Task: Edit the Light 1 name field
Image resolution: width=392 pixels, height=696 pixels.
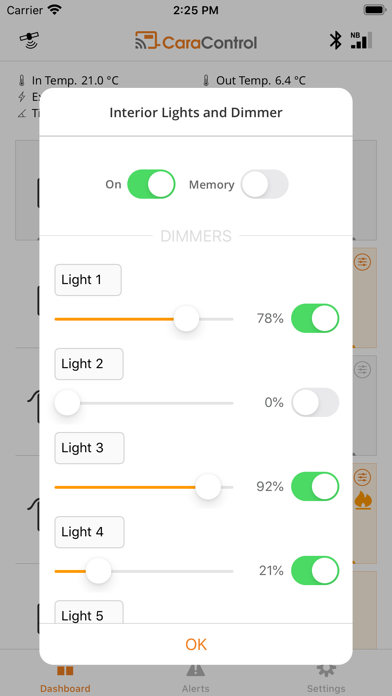Action: (88, 280)
